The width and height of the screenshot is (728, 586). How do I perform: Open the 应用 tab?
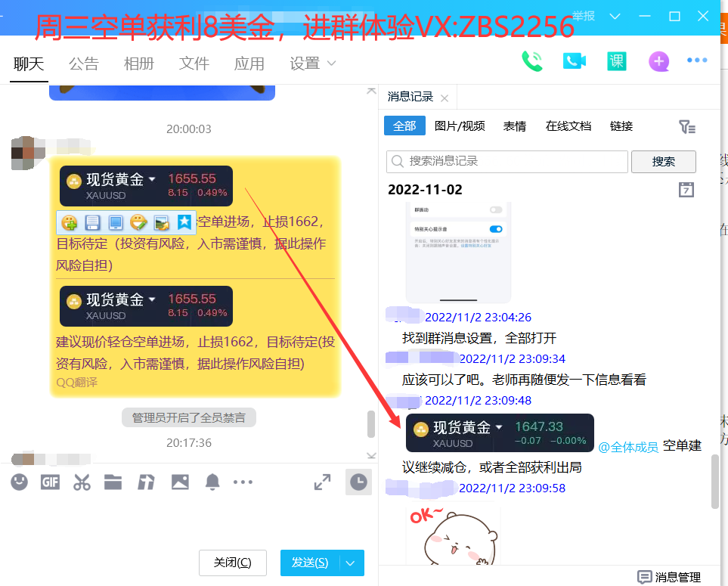pos(249,64)
